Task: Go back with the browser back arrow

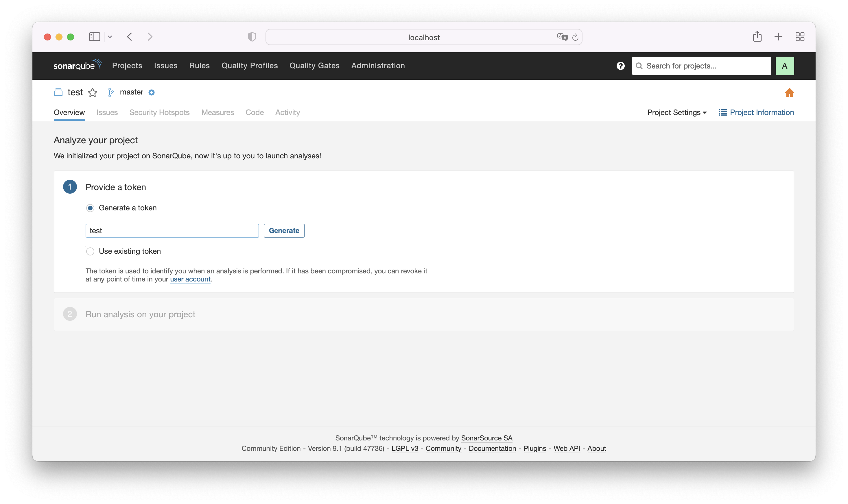Action: point(130,37)
